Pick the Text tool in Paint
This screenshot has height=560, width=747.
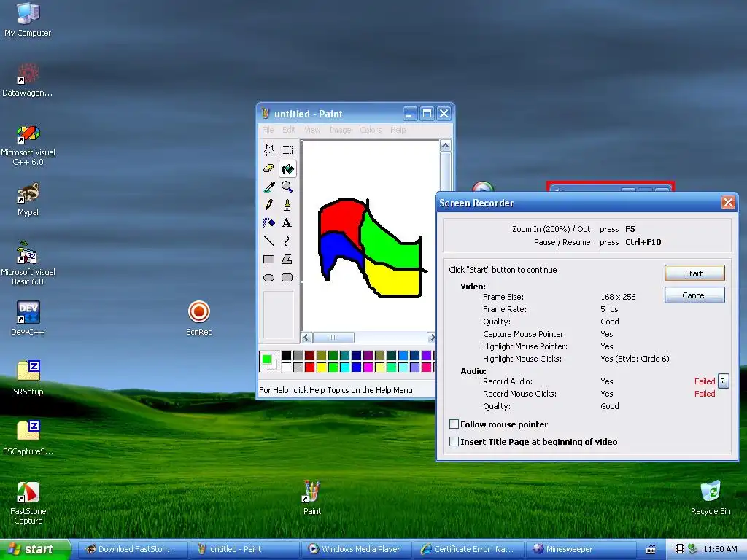[287, 223]
